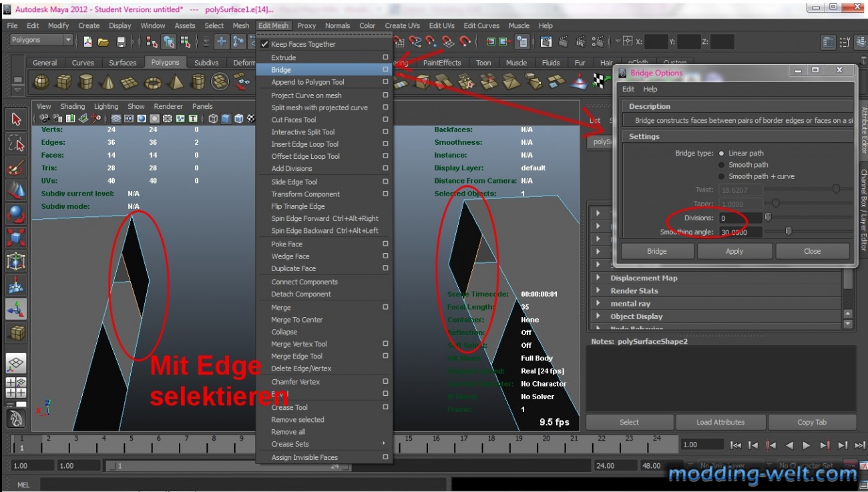868x492 pixels.
Task: Activate the Soft Modification tool
Action: (16, 285)
